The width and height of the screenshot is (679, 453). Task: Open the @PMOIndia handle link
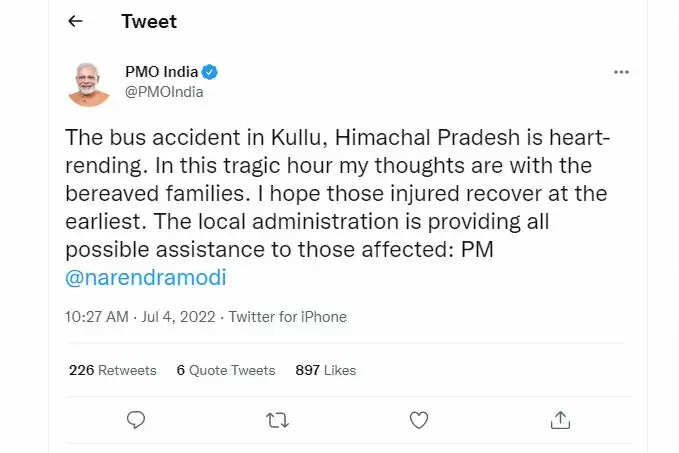[x=164, y=92]
